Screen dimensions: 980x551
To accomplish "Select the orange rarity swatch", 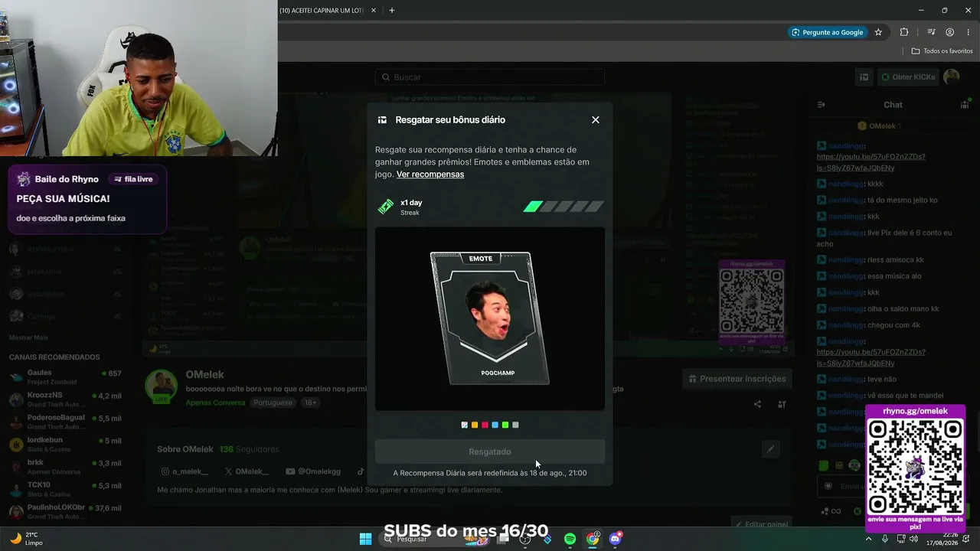I will pos(475,425).
